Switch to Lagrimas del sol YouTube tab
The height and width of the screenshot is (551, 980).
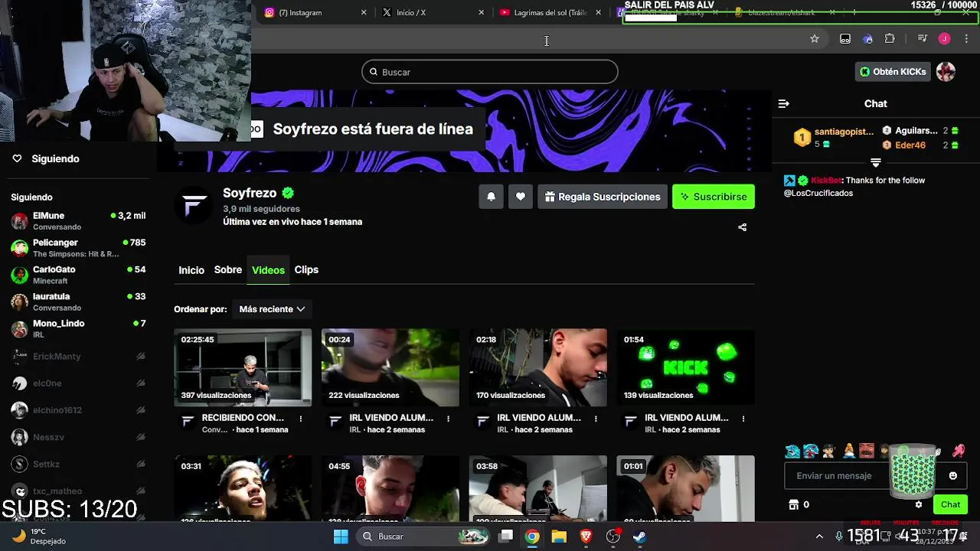click(x=550, y=12)
